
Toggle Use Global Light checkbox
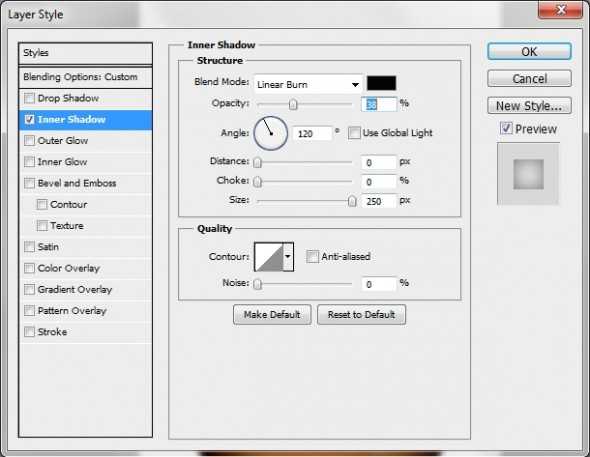[354, 133]
